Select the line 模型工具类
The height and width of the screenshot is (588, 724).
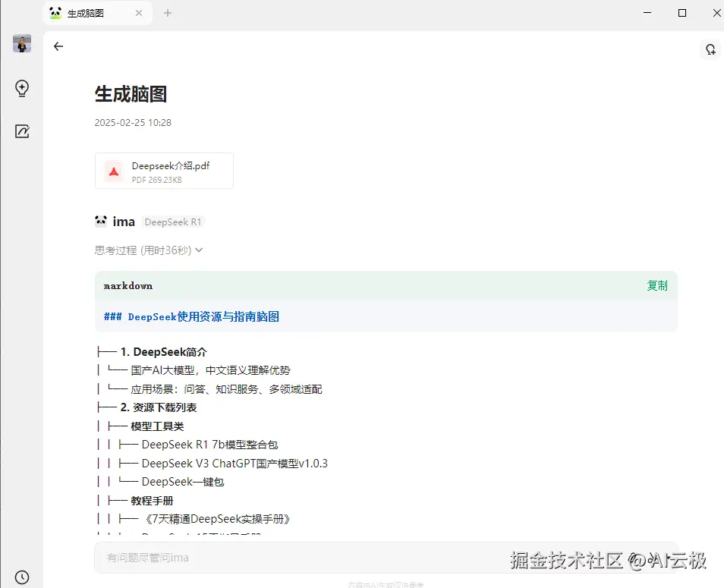coord(157,426)
